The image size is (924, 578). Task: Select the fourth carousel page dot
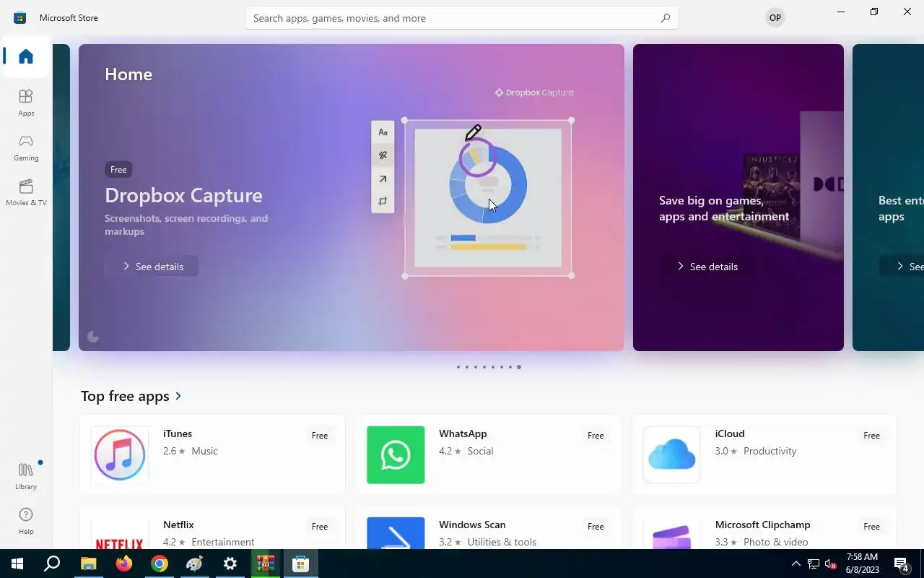click(x=484, y=367)
